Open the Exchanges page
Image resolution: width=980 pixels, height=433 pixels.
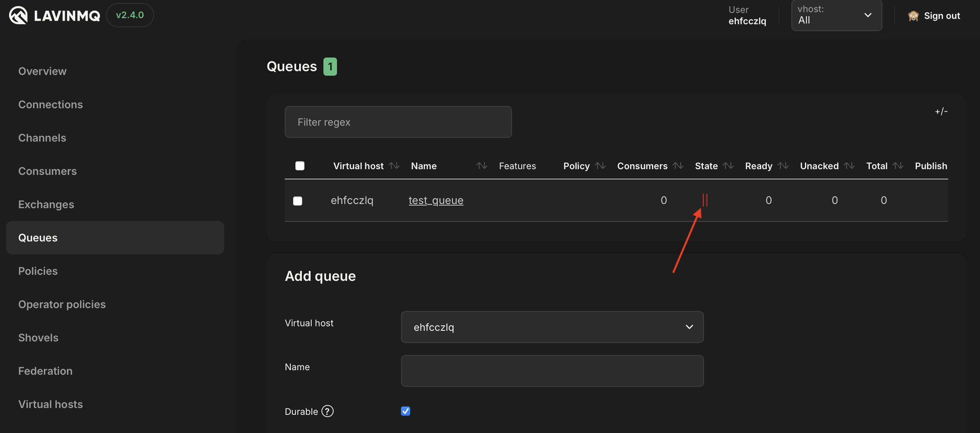[46, 204]
